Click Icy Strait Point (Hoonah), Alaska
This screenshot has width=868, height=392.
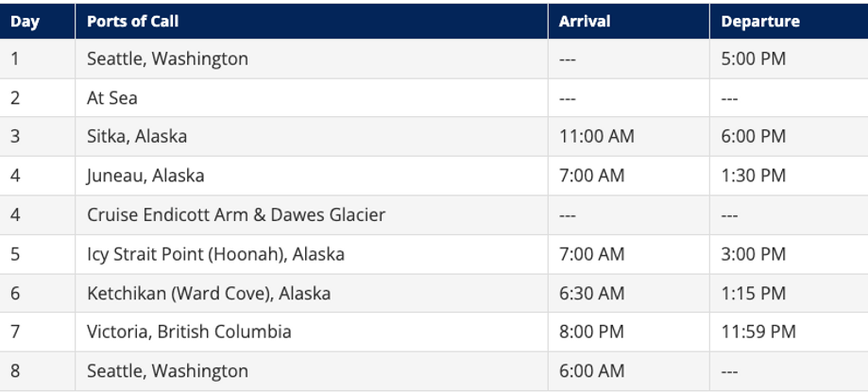(x=215, y=254)
